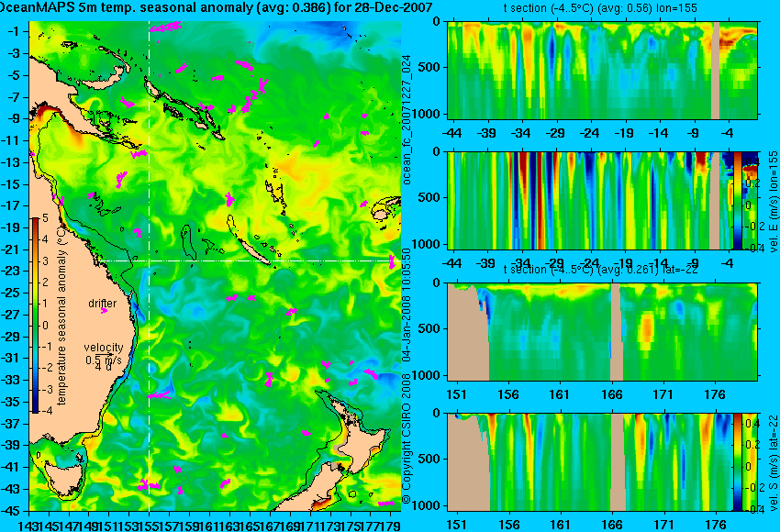This screenshot has height=532, width=780.
Task: Click the 'drifter' legend label
Action: click(103, 304)
